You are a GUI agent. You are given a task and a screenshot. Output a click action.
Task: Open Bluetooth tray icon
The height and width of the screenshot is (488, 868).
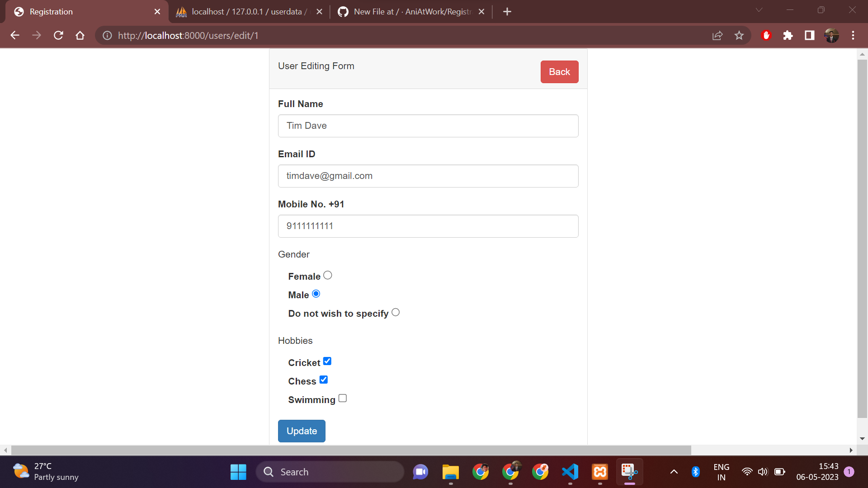point(696,472)
